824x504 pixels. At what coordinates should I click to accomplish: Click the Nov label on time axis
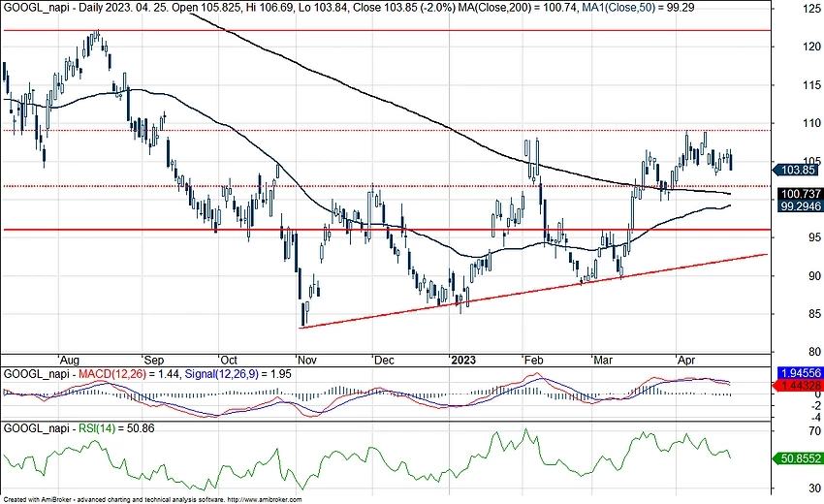306,360
